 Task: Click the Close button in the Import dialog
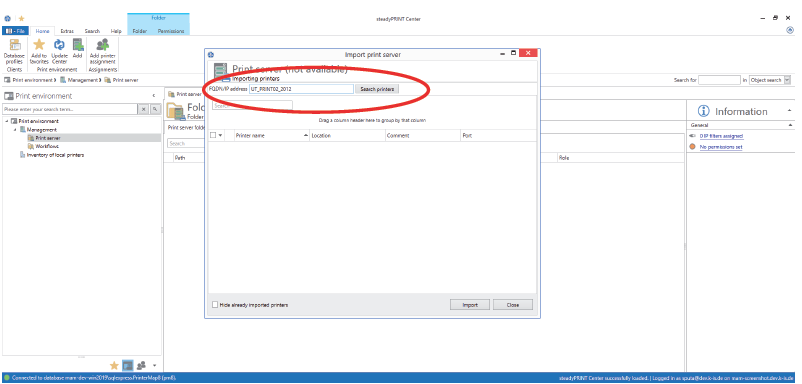click(513, 305)
